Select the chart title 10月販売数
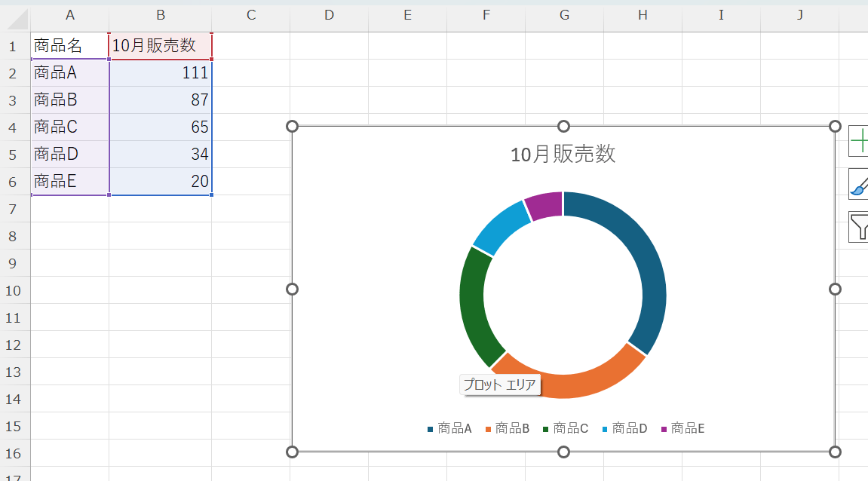868x481 pixels. (x=563, y=154)
